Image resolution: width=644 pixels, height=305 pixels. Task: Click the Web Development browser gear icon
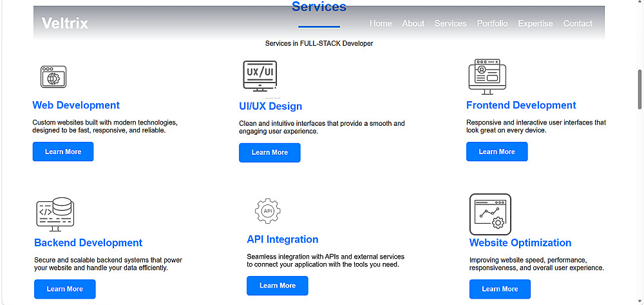point(53,77)
